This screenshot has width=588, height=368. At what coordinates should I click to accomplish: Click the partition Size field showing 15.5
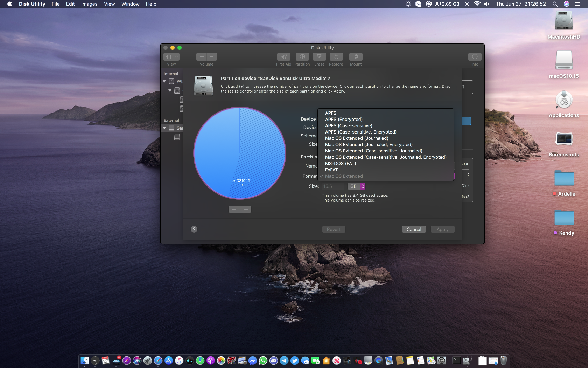333,186
